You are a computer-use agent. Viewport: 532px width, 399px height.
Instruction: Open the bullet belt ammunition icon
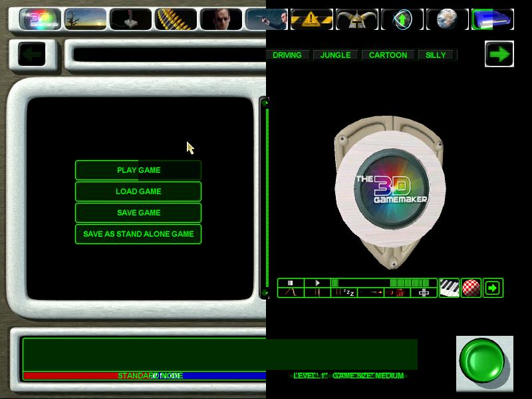tap(176, 19)
